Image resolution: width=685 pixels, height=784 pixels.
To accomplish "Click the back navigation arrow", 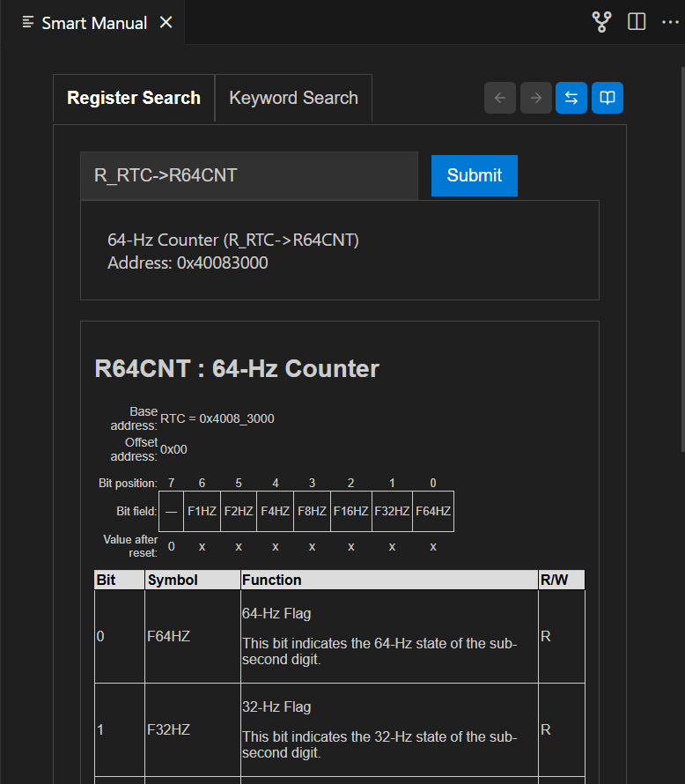I will pyautogui.click(x=499, y=98).
